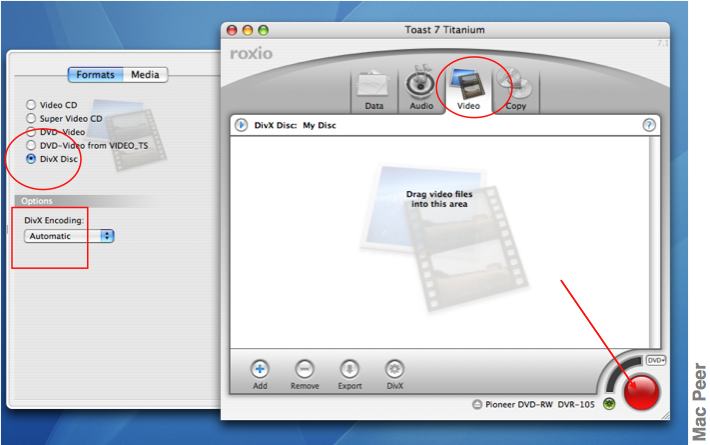The image size is (710, 445).
Task: Click the window resize grip corner
Action: click(664, 414)
